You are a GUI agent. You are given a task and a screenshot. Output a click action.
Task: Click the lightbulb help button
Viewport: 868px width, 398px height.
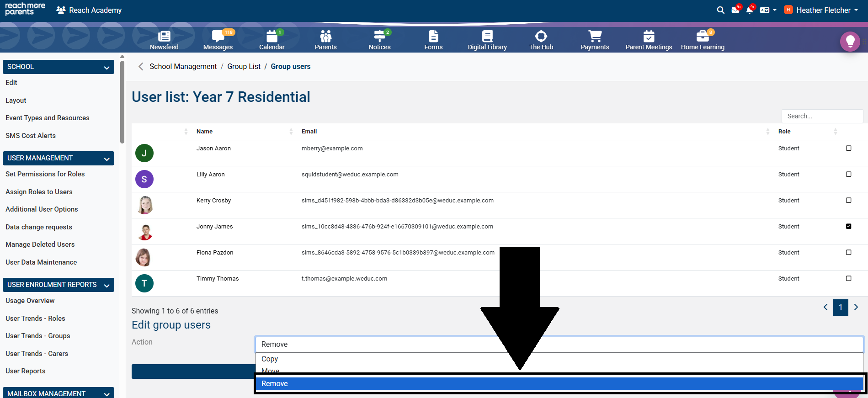[x=850, y=42]
